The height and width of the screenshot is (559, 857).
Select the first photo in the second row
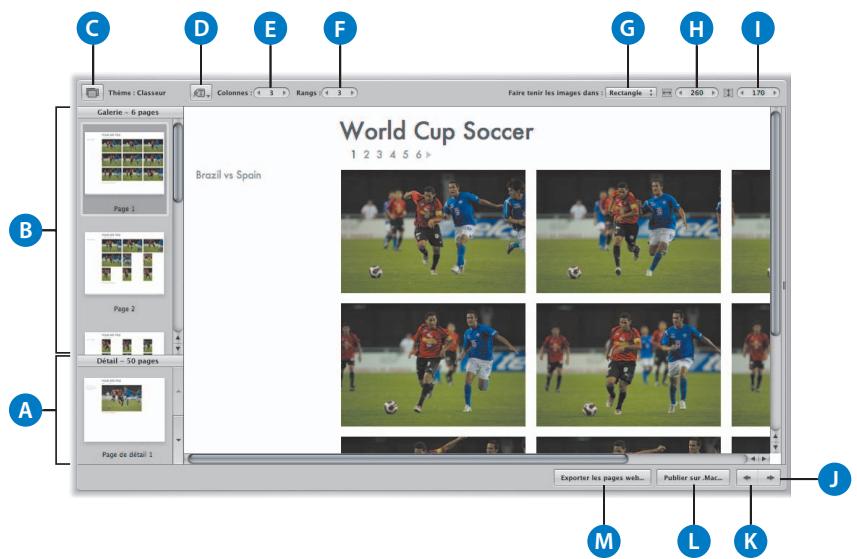click(x=433, y=364)
